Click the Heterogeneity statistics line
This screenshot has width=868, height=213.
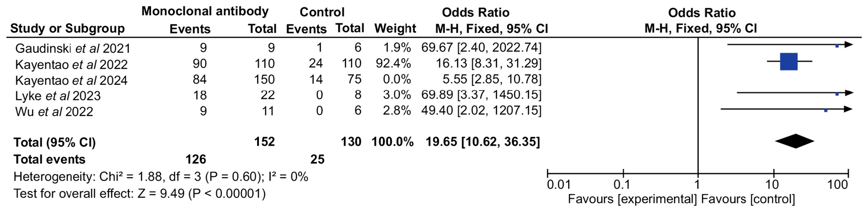(161, 177)
